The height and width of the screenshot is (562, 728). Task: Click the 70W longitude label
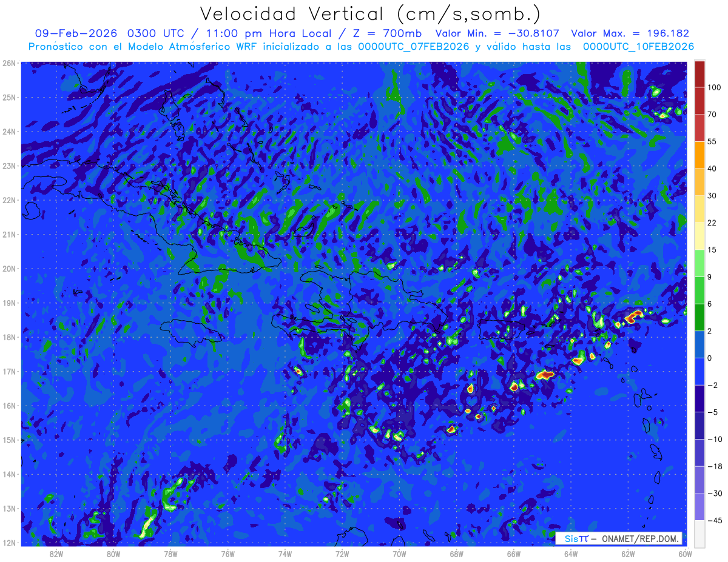click(x=399, y=554)
